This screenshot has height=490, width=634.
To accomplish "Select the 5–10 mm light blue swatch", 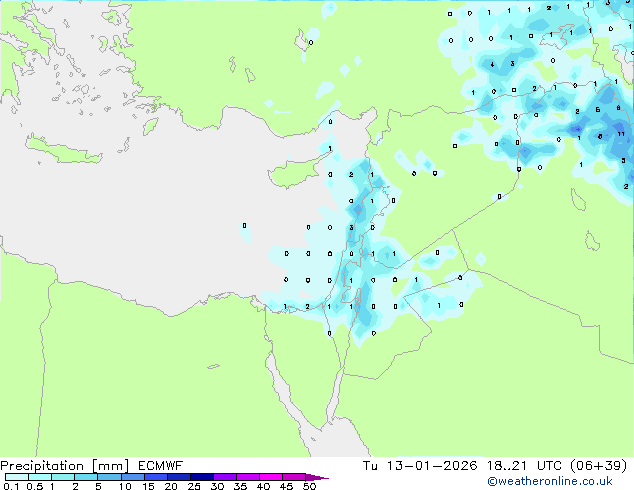I will [x=109, y=477].
